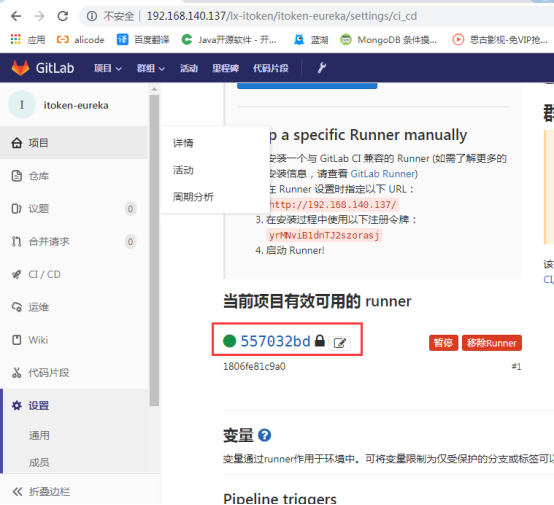Open the Java开源软件 bookmark
Screen dimensions: 554x505
229,40
